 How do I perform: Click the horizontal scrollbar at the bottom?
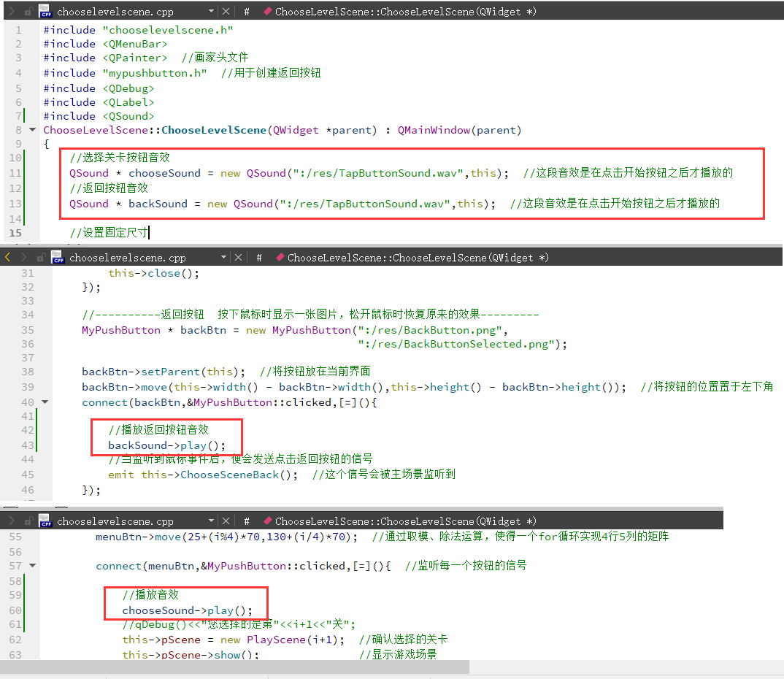234,667
